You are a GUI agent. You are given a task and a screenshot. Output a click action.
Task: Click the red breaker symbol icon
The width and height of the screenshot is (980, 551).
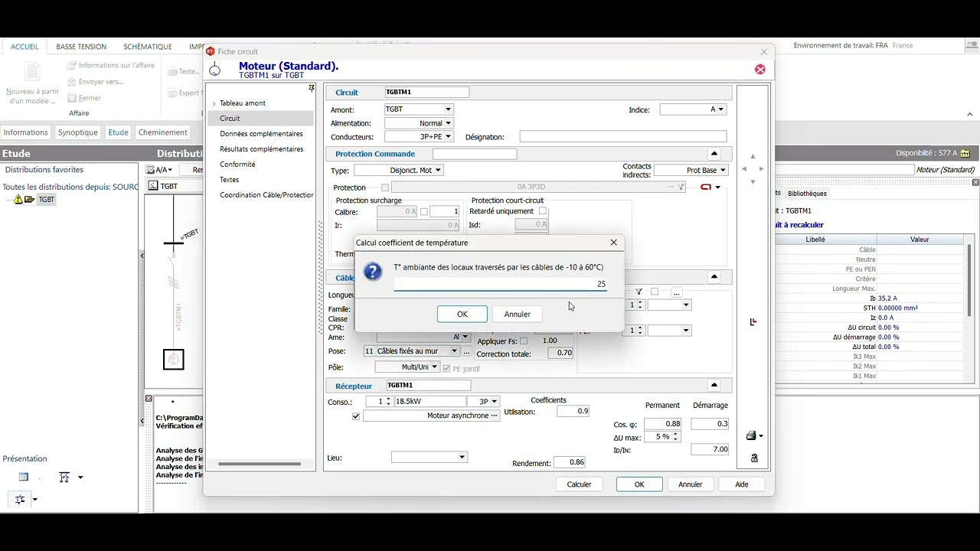point(706,187)
